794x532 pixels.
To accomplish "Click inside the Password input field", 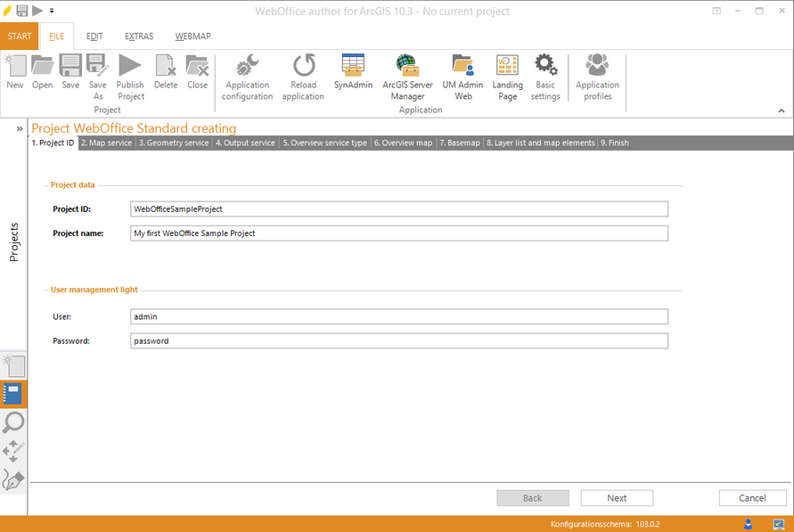I will 398,340.
